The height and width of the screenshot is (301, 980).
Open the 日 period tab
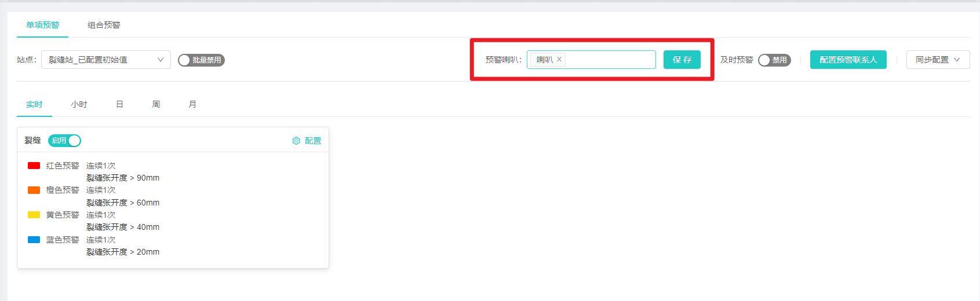(119, 104)
